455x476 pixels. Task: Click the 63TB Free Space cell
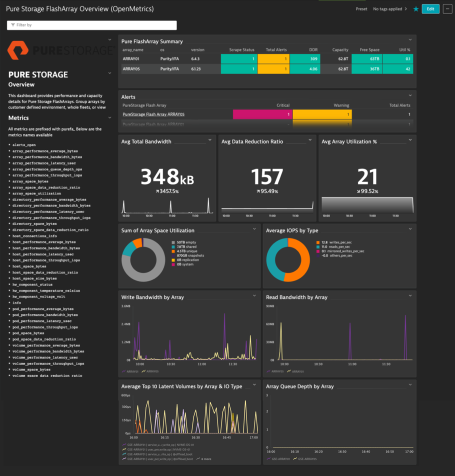coord(366,59)
